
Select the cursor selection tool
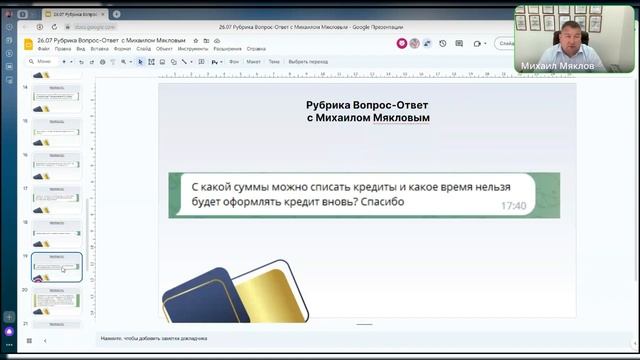(x=140, y=62)
